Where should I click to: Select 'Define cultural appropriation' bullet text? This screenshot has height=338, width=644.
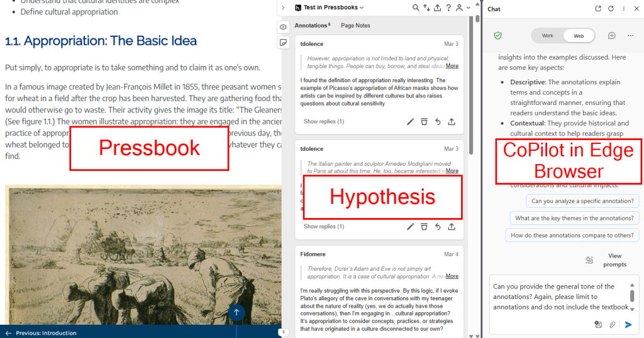pyautogui.click(x=69, y=12)
